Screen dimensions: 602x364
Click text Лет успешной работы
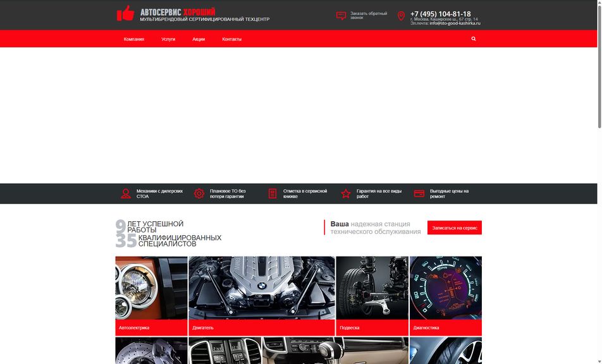(x=156, y=227)
